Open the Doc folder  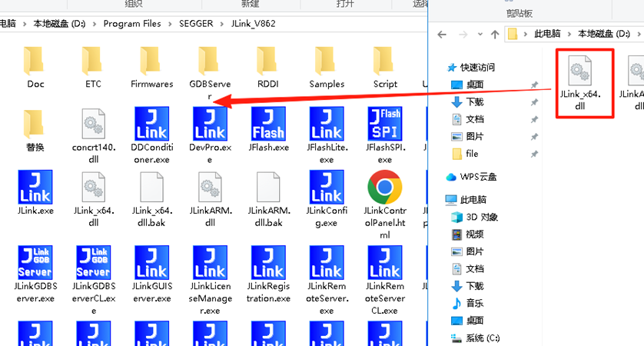click(35, 62)
